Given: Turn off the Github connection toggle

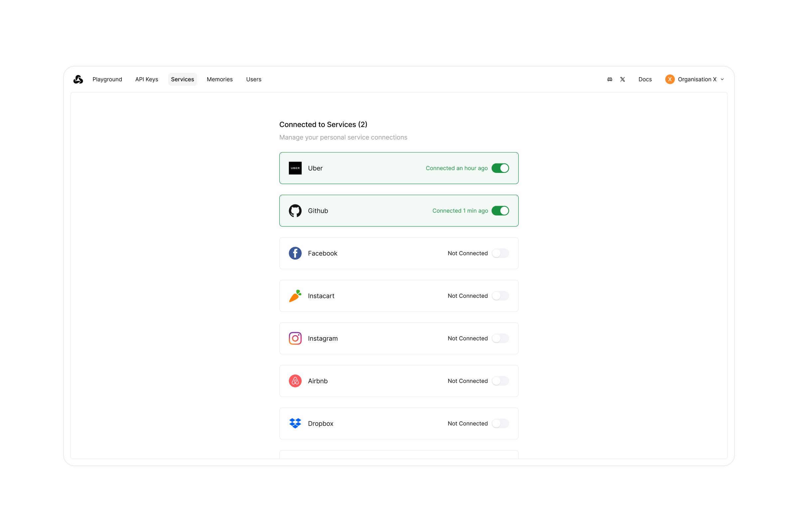Looking at the screenshot, I should tap(500, 211).
